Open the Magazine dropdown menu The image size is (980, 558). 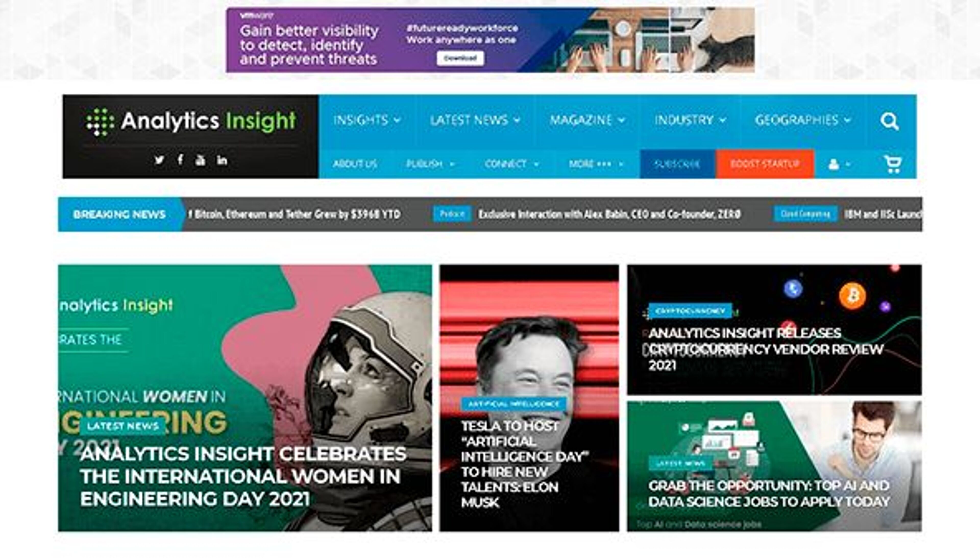(587, 120)
